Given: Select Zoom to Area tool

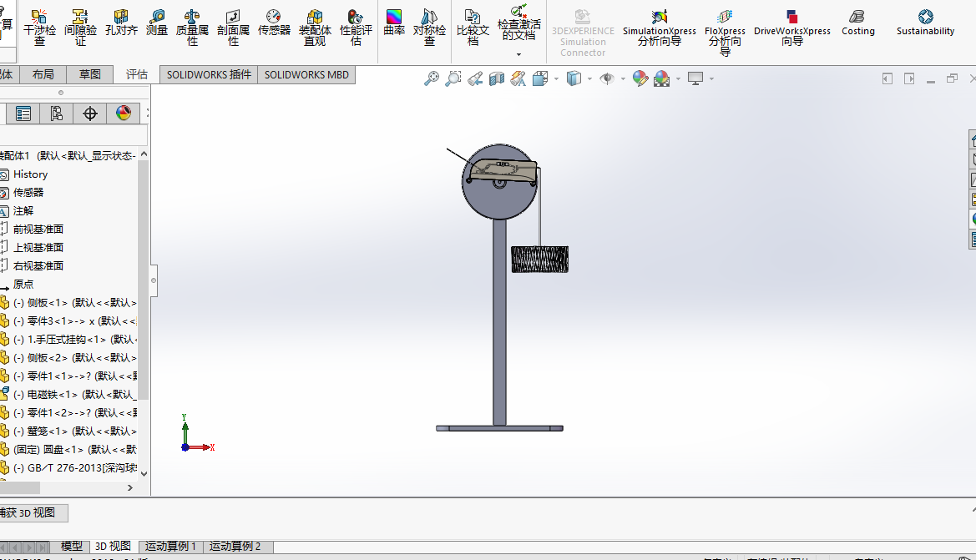Looking at the screenshot, I should 453,78.
